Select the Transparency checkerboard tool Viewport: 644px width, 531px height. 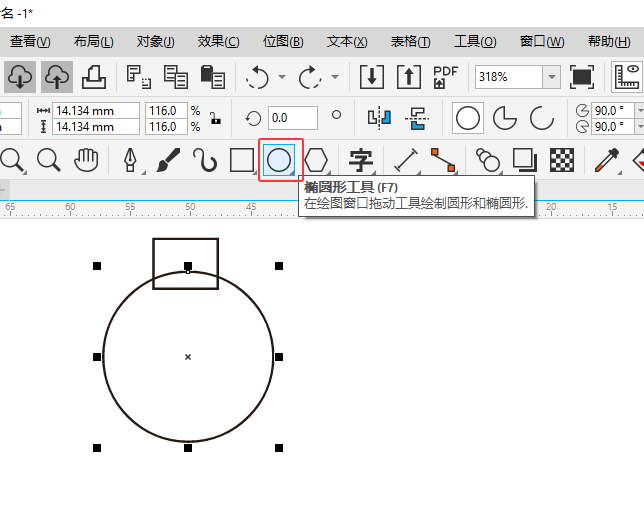(x=562, y=160)
